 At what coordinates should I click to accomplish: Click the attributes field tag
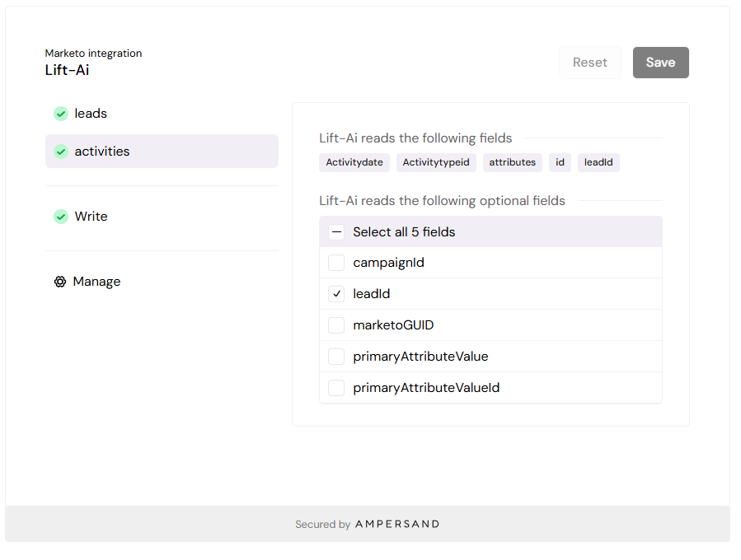[513, 162]
